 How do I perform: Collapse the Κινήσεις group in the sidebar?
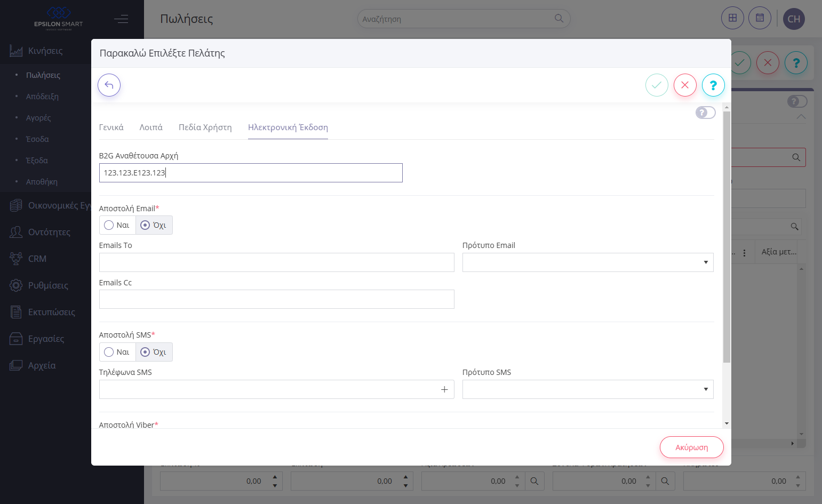point(45,51)
